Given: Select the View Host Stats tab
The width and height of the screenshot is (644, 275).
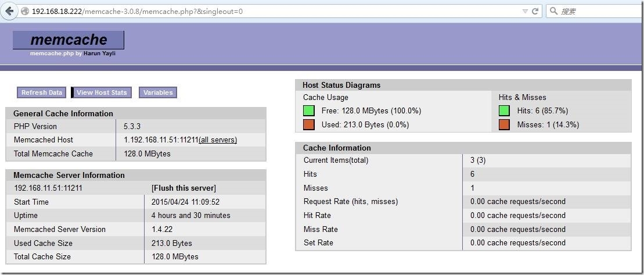Looking at the screenshot, I should 102,92.
